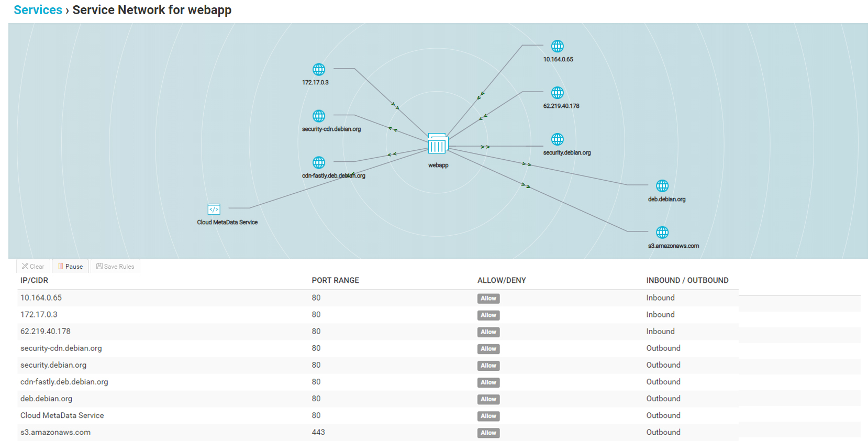Select the deb.debian.org globe node
This screenshot has height=441, width=868.
coord(662,186)
